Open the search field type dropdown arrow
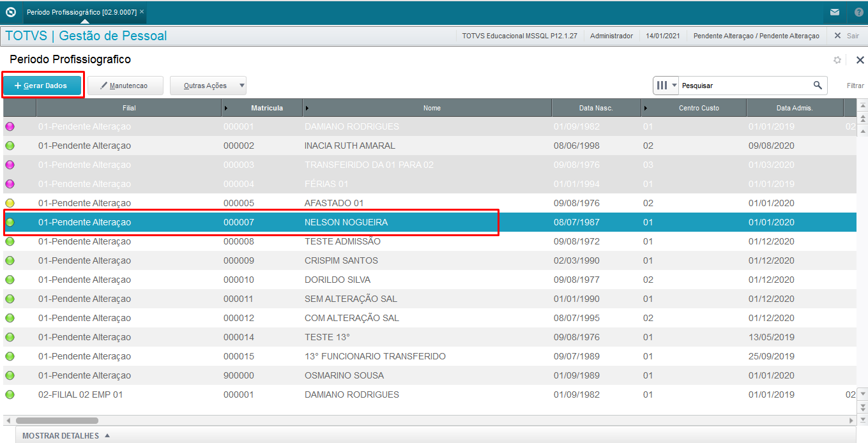 coord(674,86)
